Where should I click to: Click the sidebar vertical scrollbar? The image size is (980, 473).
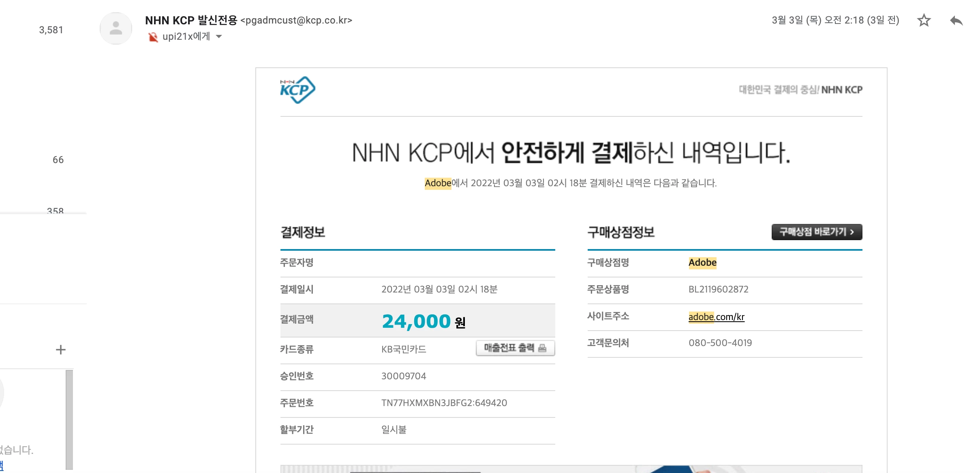click(69, 419)
